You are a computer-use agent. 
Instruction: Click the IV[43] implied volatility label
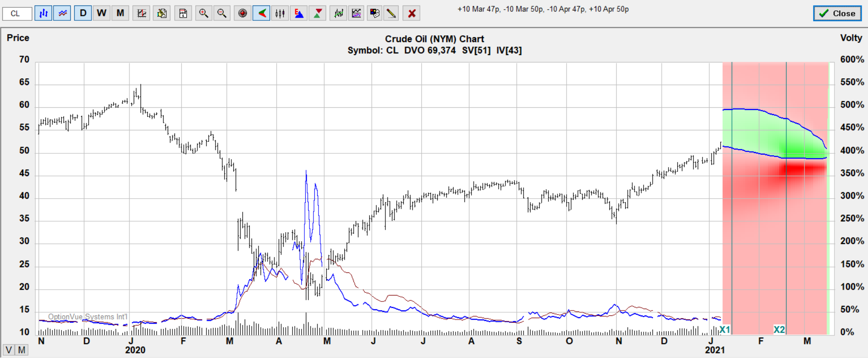509,50
